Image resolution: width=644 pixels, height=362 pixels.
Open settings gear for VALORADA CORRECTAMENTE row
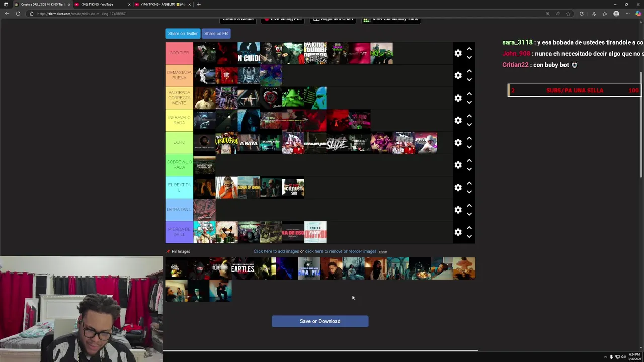coord(458,98)
